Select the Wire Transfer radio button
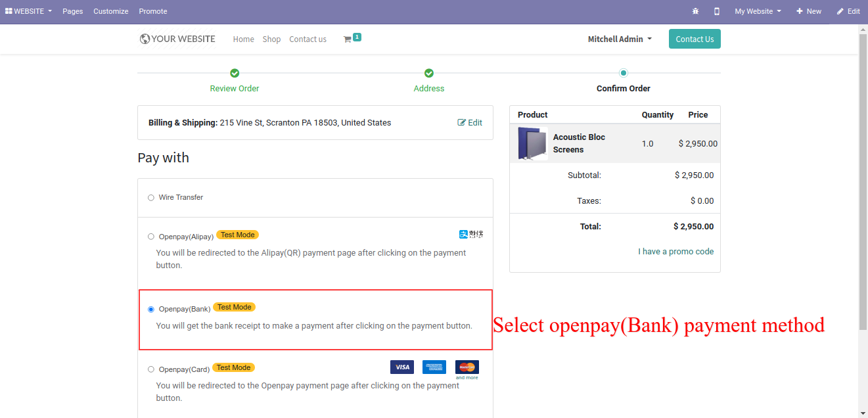Image resolution: width=868 pixels, height=418 pixels. coord(151,197)
